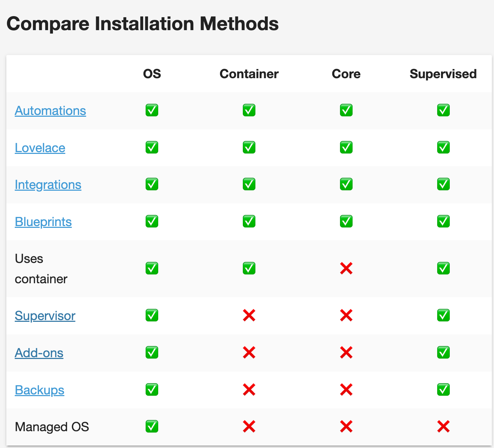This screenshot has width=494, height=448.
Task: Click Supervised green checkmark for Backups
Action: pyautogui.click(x=443, y=389)
